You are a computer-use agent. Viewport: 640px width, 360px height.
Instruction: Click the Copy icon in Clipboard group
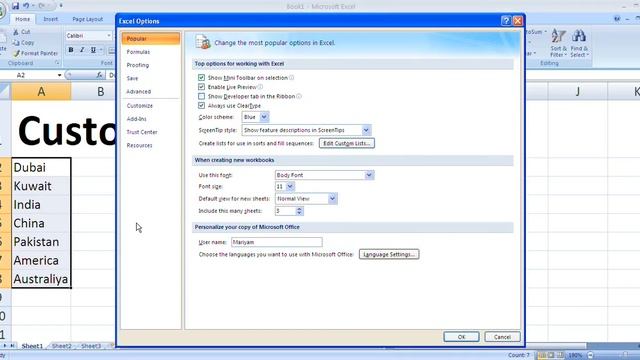coord(16,42)
